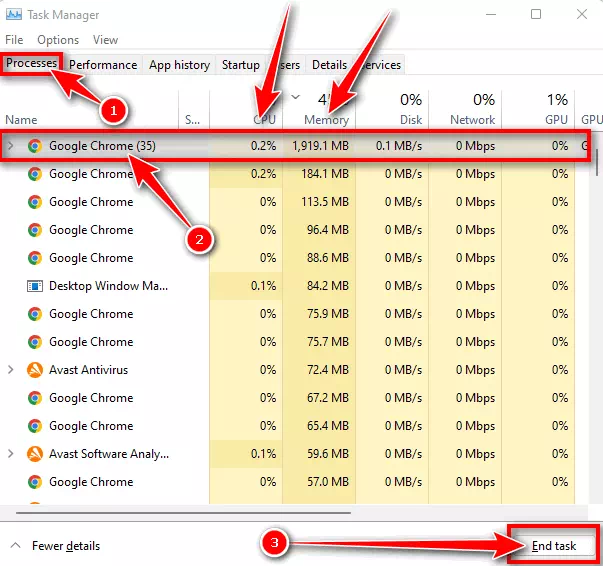Expand the Avast Antivirus process group
603x566 pixels.
[11, 370]
